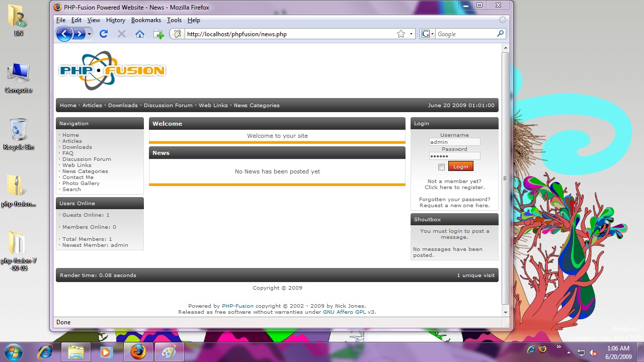Tick the Remember Me checkbox beside Login
Image resolution: width=644 pixels, height=362 pixels.
click(441, 167)
